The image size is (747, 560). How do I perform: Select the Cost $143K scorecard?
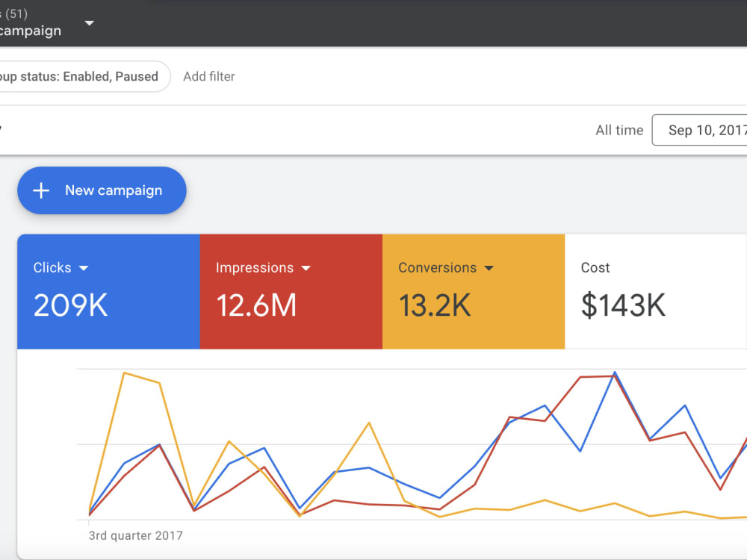656,291
